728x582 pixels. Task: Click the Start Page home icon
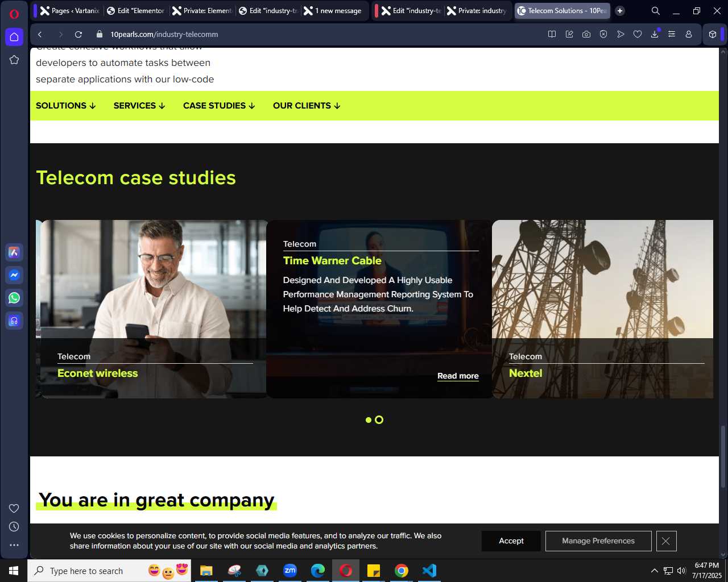tap(14, 37)
